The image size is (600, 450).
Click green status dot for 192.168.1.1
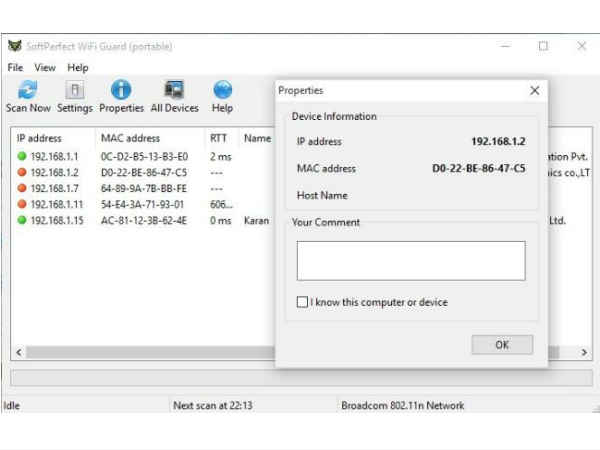pyautogui.click(x=22, y=156)
